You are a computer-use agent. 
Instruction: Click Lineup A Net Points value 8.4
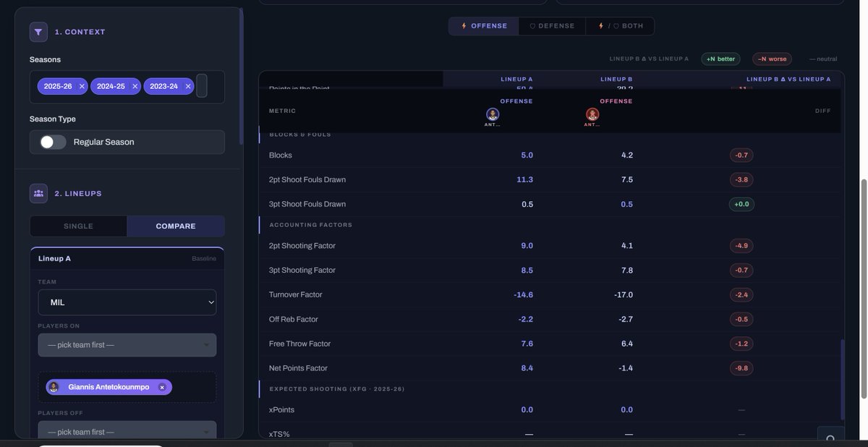click(527, 368)
